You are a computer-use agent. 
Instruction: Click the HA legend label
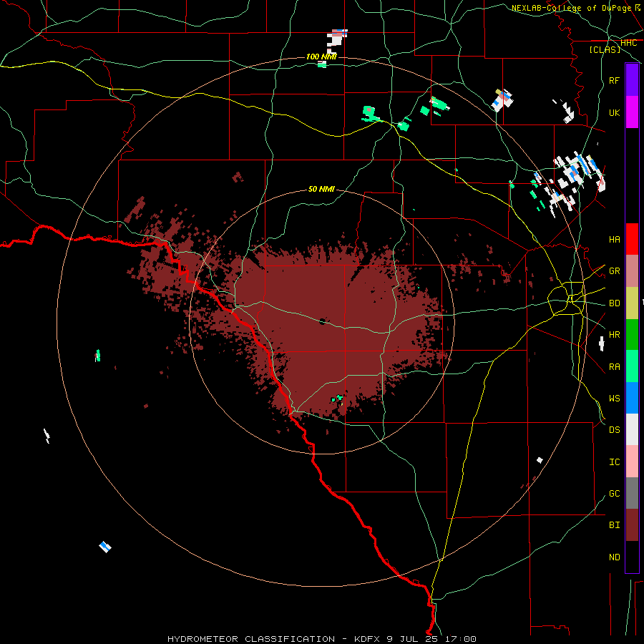615,240
